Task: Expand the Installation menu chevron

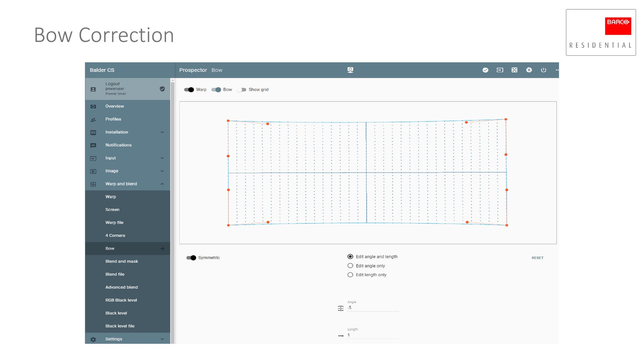Action: pos(162,132)
